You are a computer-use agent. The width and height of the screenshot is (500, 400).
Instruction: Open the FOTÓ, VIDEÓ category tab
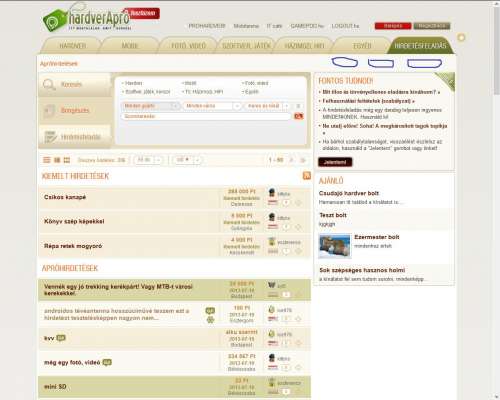(x=188, y=46)
